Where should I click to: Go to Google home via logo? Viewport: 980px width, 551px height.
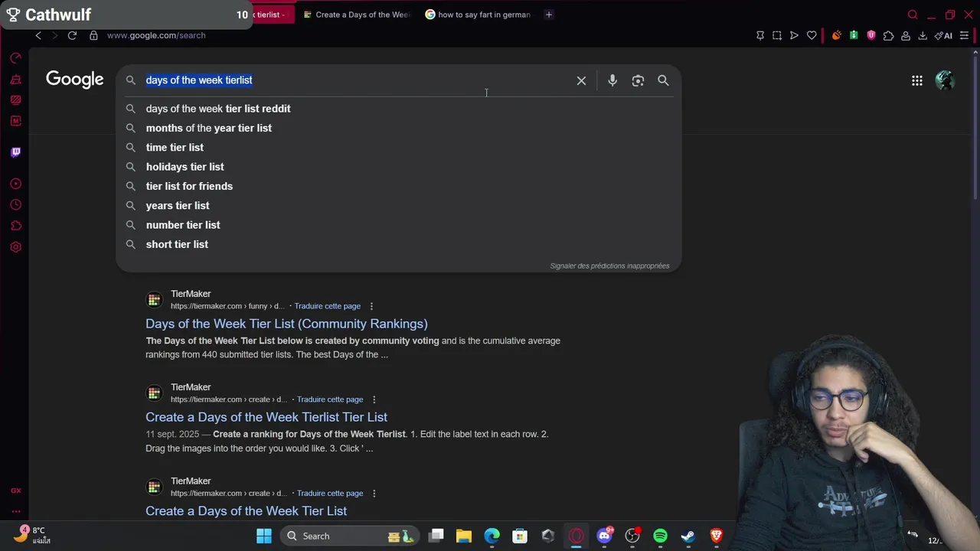coord(74,80)
